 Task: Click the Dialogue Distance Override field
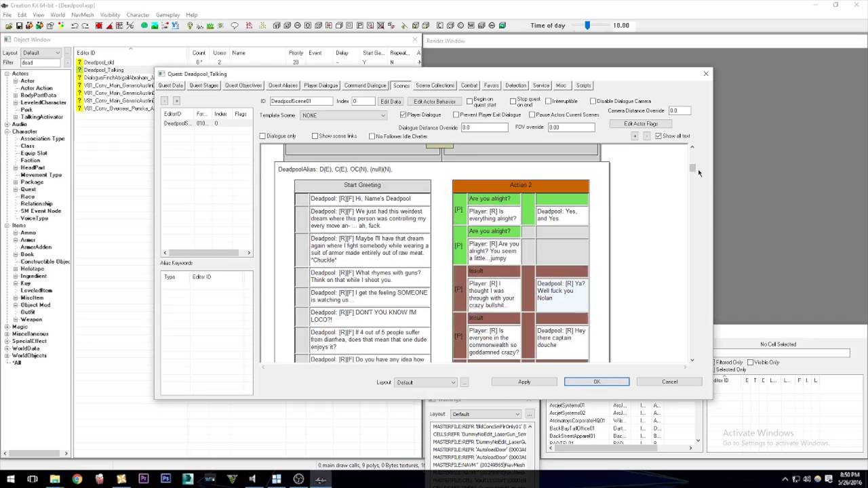(484, 127)
